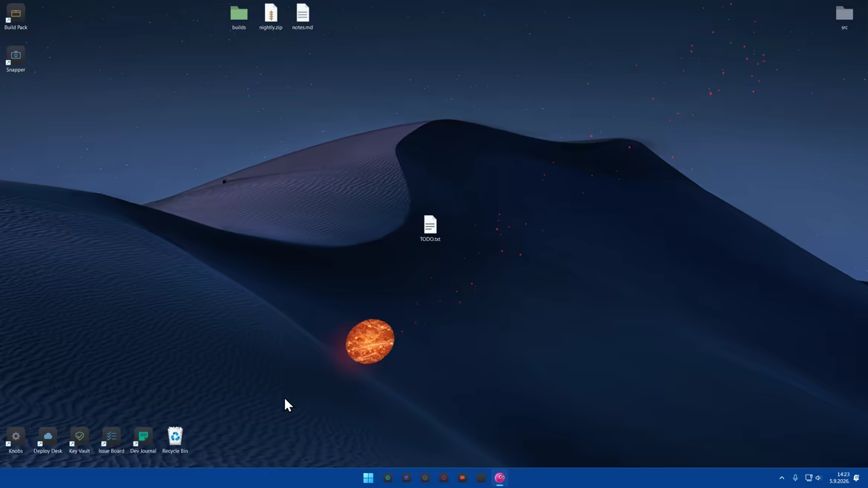Open the network display tray icon
This screenshot has width=868, height=488.
(x=808, y=478)
